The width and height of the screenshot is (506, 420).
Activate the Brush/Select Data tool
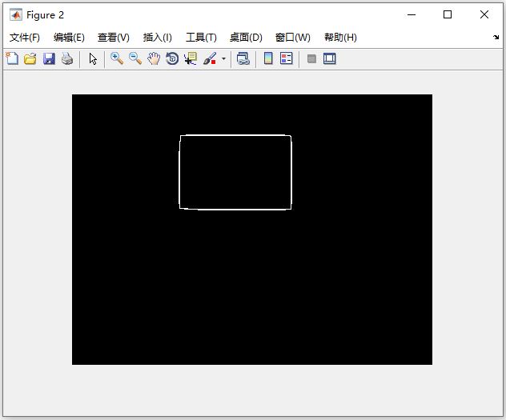(210, 59)
